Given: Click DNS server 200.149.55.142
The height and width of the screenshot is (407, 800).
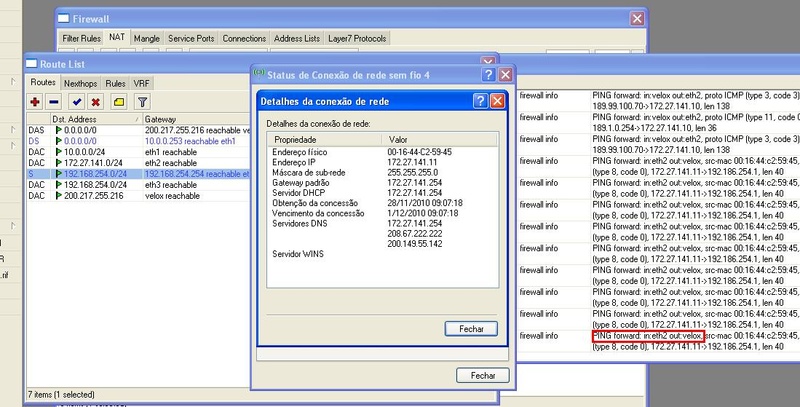Looking at the screenshot, I should 415,244.
